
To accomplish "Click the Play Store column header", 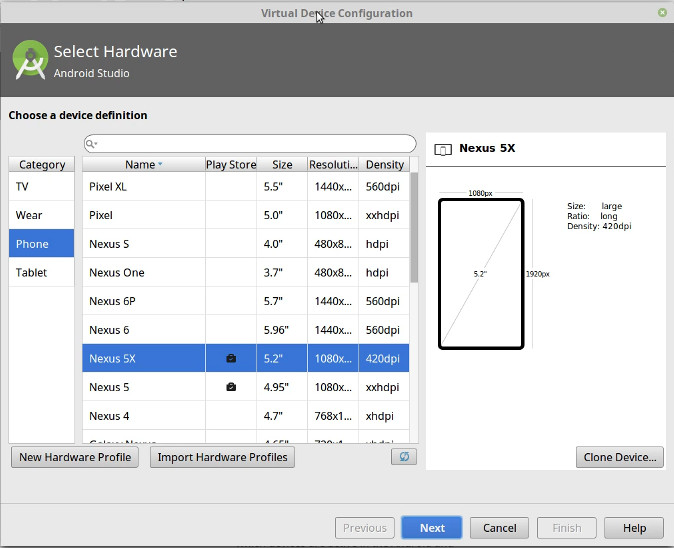I will (231, 164).
